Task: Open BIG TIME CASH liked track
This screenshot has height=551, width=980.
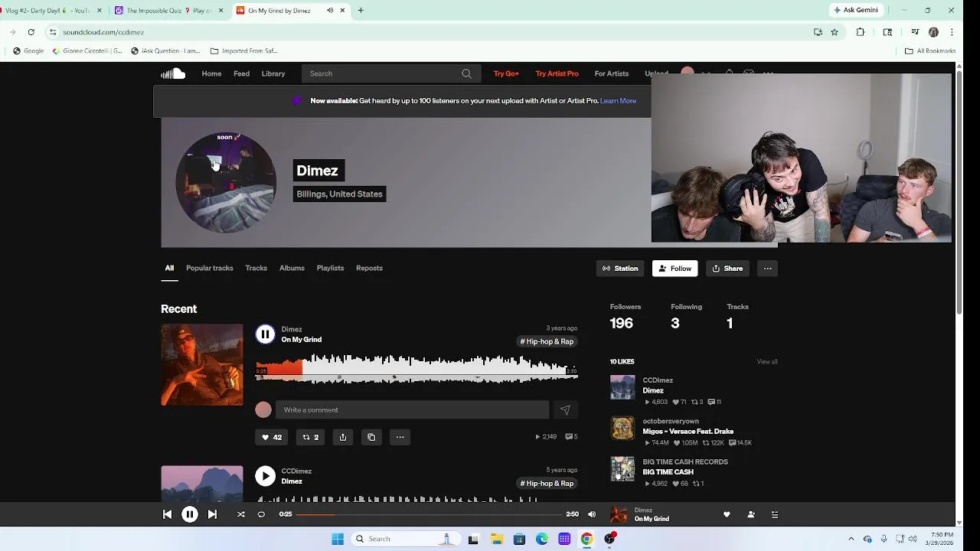Action: (x=668, y=472)
